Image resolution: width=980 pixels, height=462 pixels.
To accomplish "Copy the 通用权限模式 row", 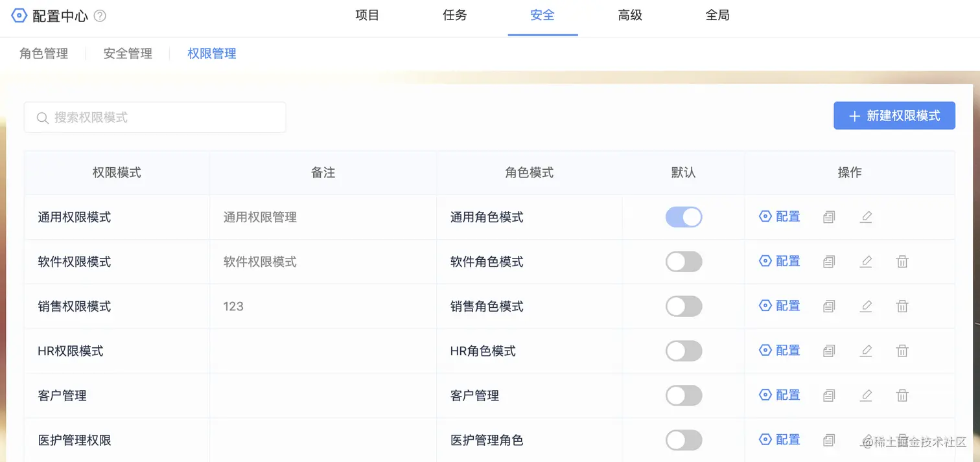I will pyautogui.click(x=829, y=217).
